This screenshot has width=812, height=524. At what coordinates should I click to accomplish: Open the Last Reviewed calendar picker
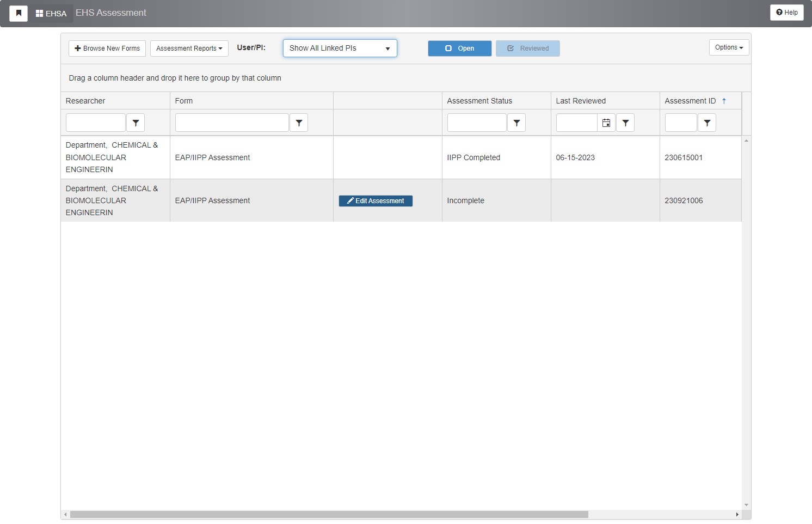tap(606, 123)
